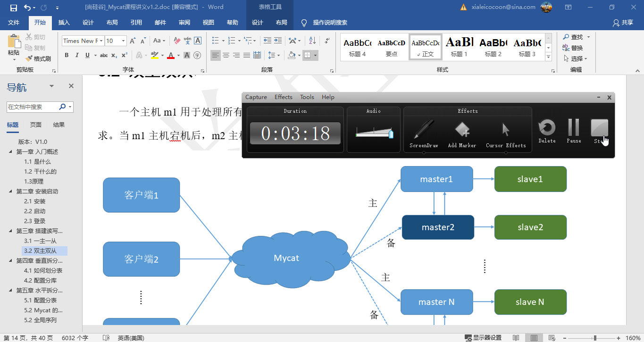
Task: Open the recorder's Capture menu
Action: pos(256,97)
